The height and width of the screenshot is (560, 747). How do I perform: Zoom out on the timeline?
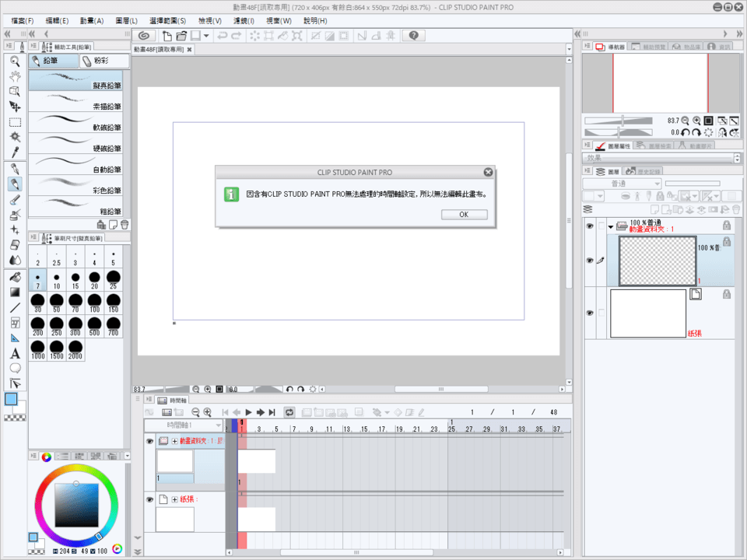[x=195, y=412]
